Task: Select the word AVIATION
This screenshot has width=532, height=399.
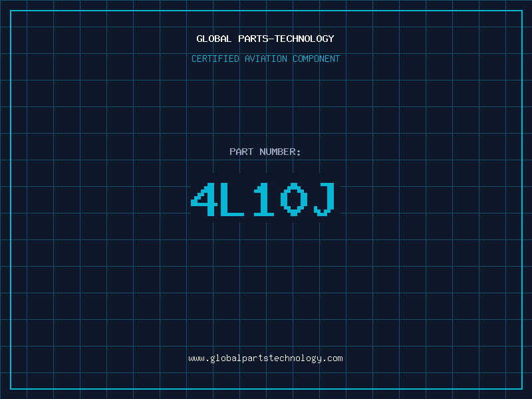Action: pos(266,59)
